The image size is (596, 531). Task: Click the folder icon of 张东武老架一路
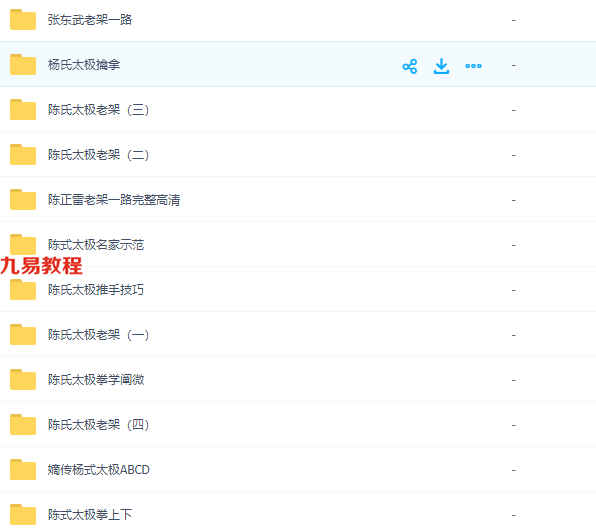23,20
